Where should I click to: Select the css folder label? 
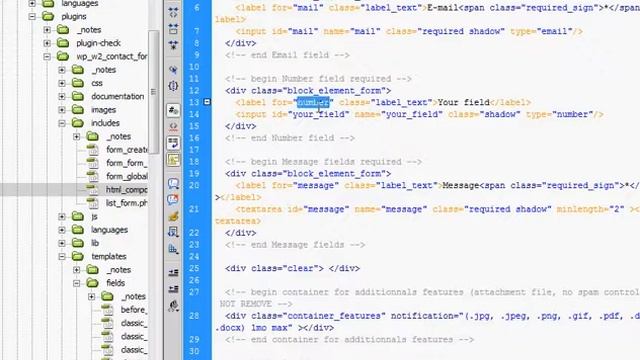97,83
